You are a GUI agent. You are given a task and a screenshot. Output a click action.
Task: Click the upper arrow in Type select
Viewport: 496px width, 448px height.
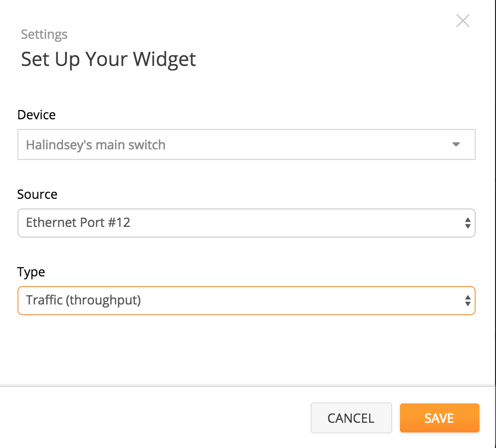467,297
